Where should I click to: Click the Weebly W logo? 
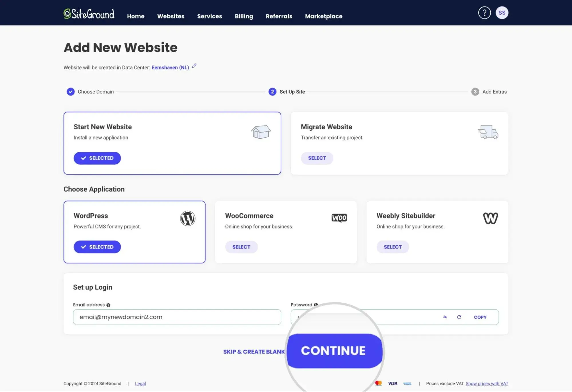pos(490,218)
